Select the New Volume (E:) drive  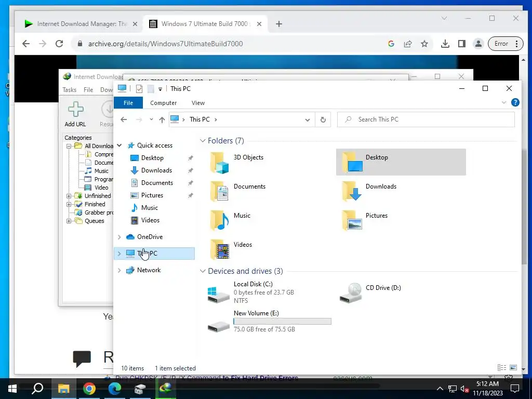(268, 321)
